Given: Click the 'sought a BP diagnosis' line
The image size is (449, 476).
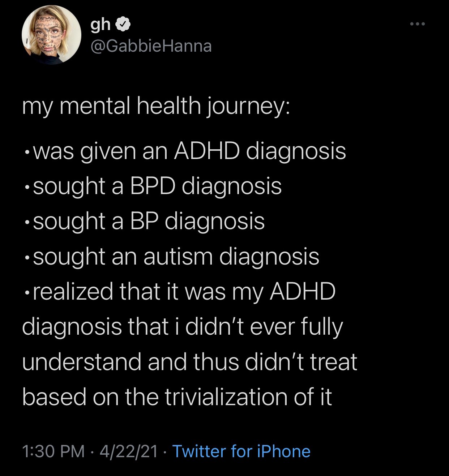Looking at the screenshot, I should [144, 221].
